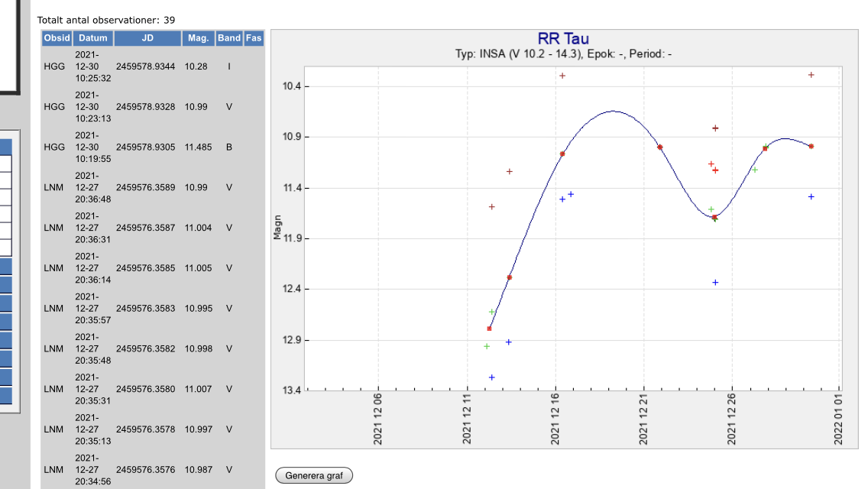Viewport: 868px width, 489px height.
Task: Click the lowest blue plus marker on graph
Action: 491,377
